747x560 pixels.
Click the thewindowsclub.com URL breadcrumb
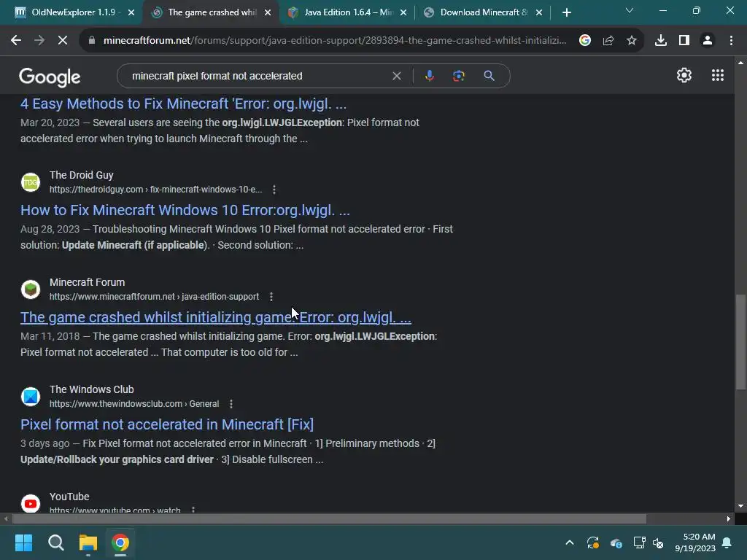pos(134,404)
